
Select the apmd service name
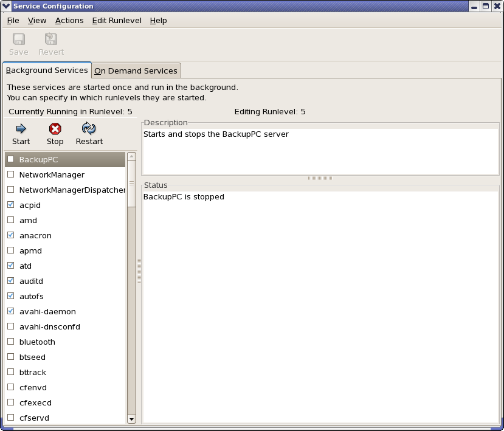click(30, 250)
